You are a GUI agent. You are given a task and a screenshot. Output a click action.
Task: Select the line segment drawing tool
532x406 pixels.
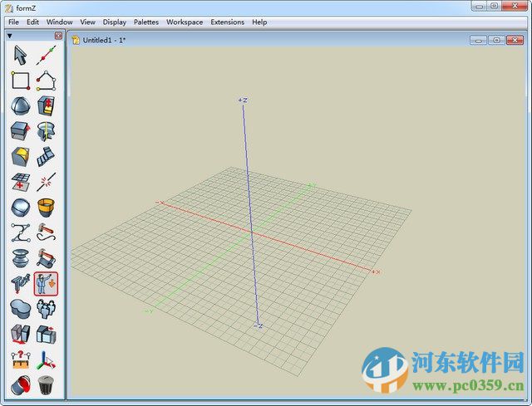pos(47,56)
